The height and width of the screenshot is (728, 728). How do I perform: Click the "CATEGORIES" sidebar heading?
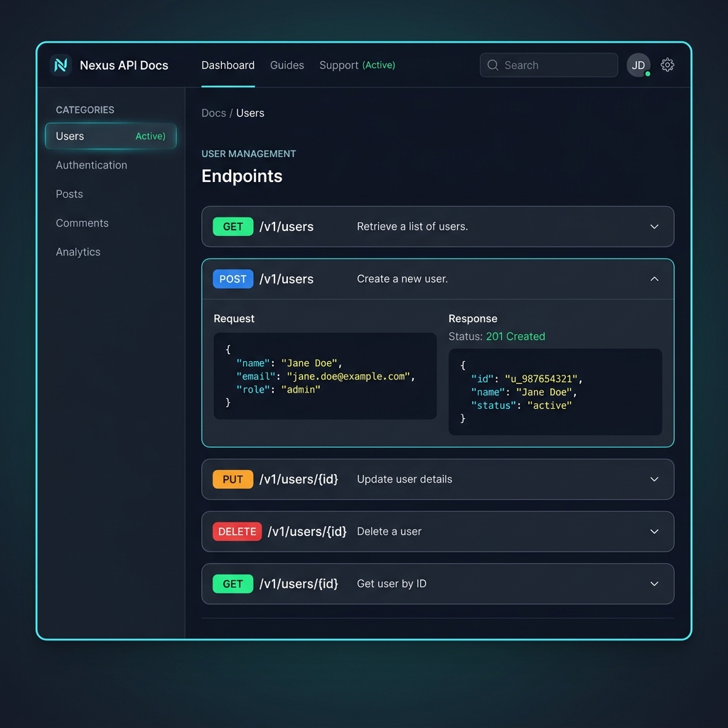85,110
